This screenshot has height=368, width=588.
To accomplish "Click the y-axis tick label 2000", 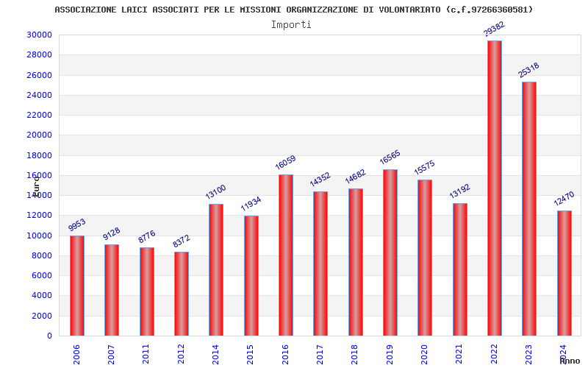I will point(42,316).
